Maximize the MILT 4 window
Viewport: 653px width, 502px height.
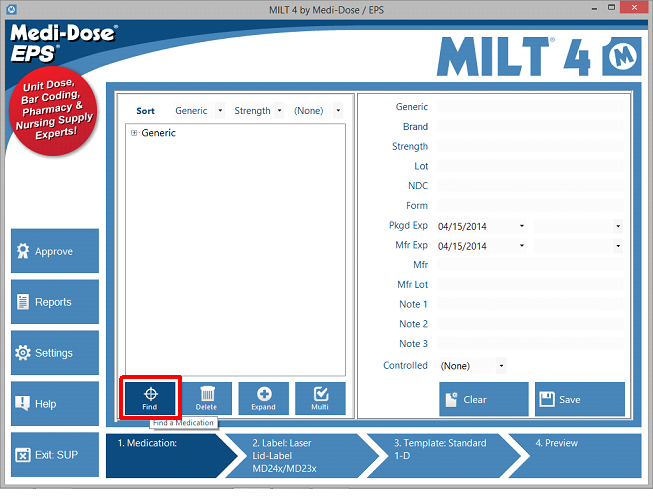point(611,7)
